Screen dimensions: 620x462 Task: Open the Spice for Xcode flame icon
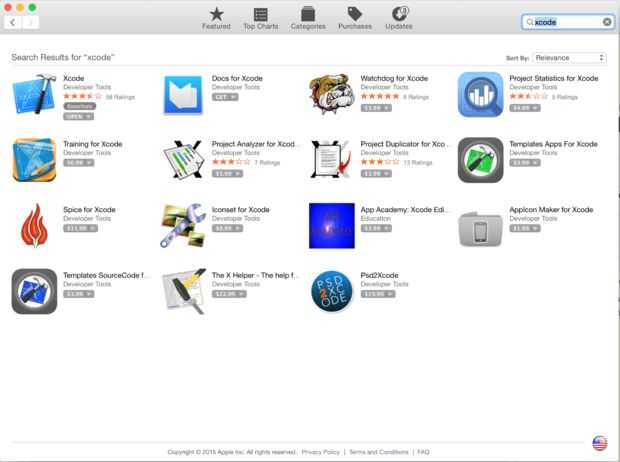pos(34,225)
